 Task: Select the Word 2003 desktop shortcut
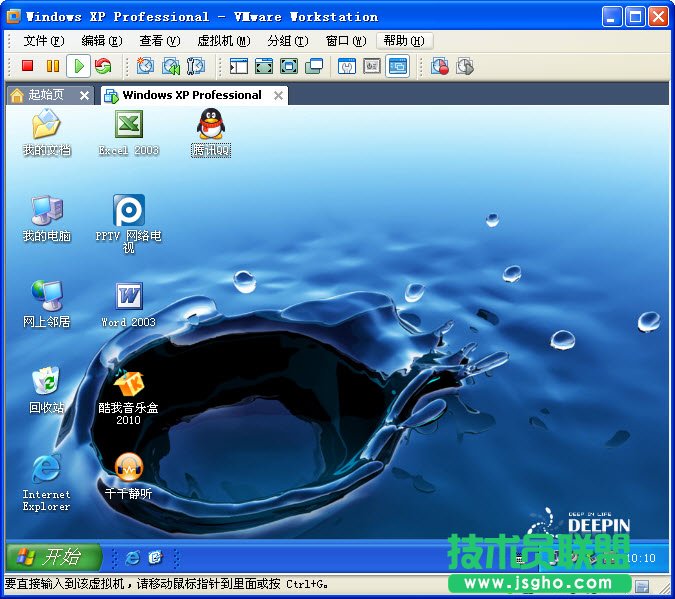pos(128,296)
